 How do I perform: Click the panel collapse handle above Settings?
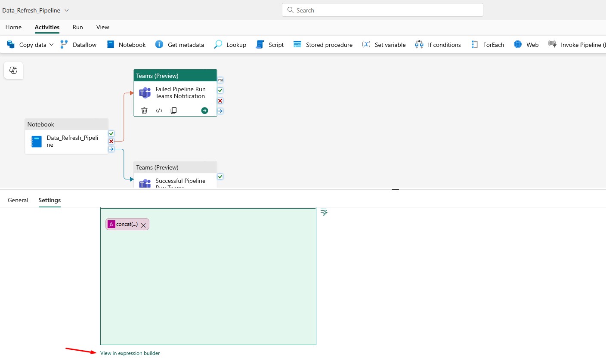pyautogui.click(x=396, y=190)
